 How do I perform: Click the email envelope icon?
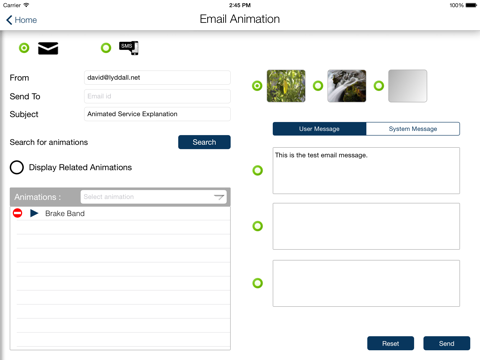[x=48, y=48]
